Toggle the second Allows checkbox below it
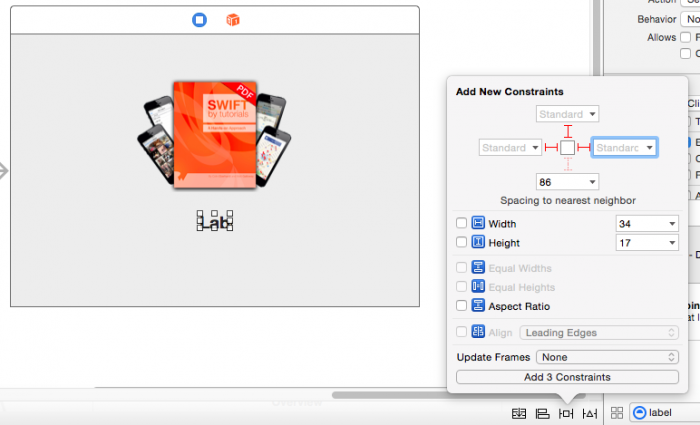 pos(685,54)
